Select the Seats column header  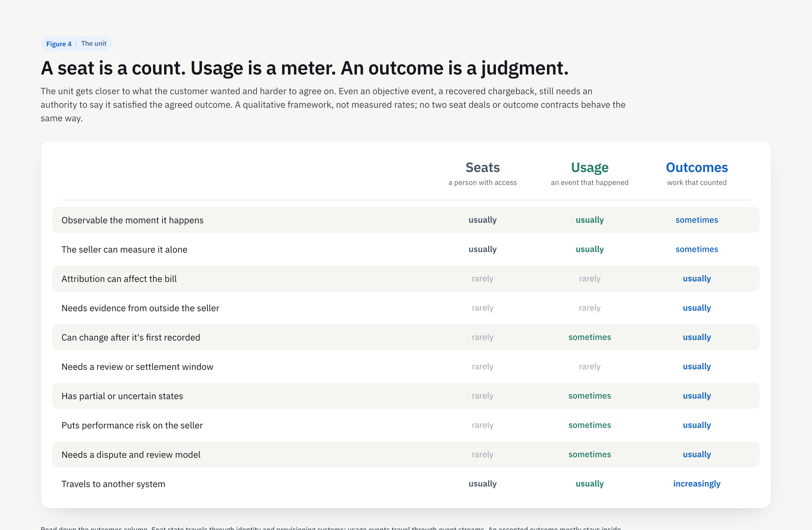pyautogui.click(x=482, y=168)
